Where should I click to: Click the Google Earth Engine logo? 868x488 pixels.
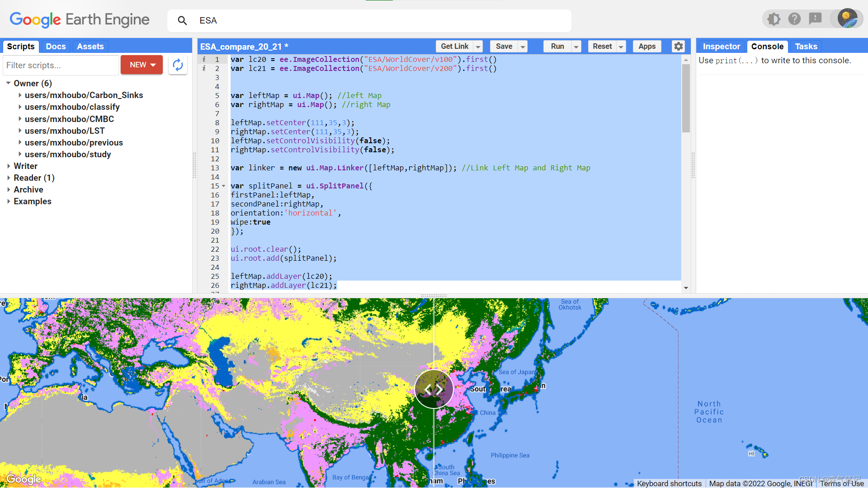(x=80, y=20)
